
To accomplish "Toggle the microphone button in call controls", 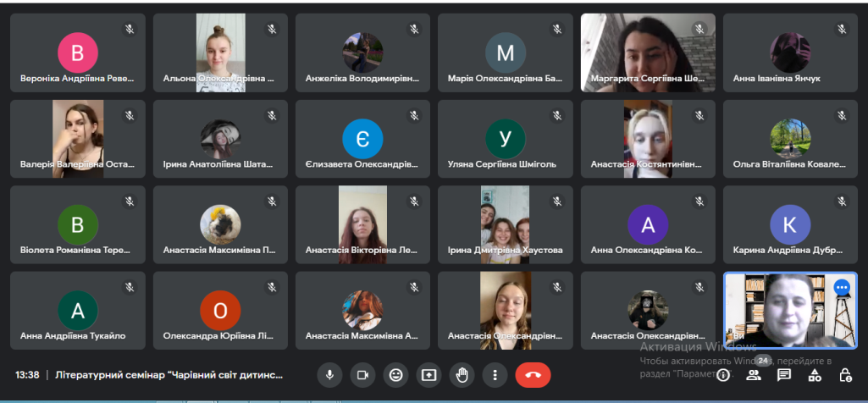I will point(329,375).
